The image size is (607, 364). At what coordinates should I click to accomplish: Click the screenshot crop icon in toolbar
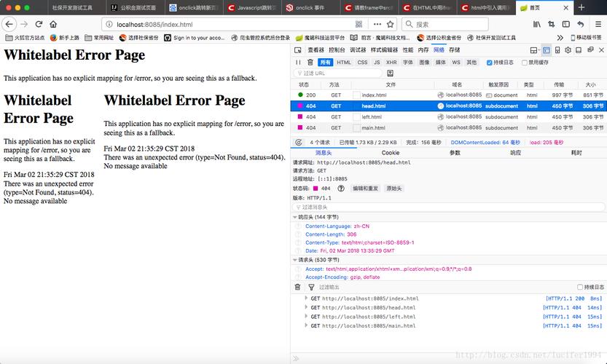coord(551,24)
